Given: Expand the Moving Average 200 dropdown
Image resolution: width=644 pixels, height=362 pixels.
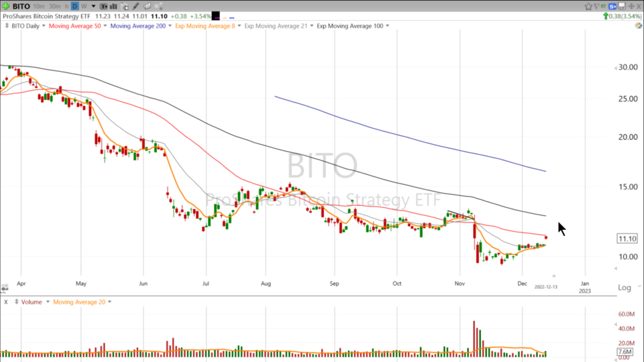Looking at the screenshot, I should 169,26.
